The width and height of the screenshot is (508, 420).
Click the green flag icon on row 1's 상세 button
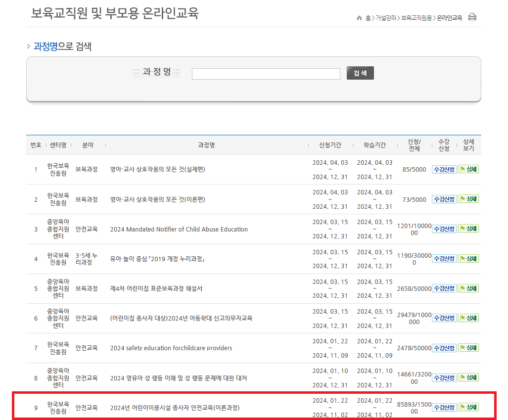(462, 169)
